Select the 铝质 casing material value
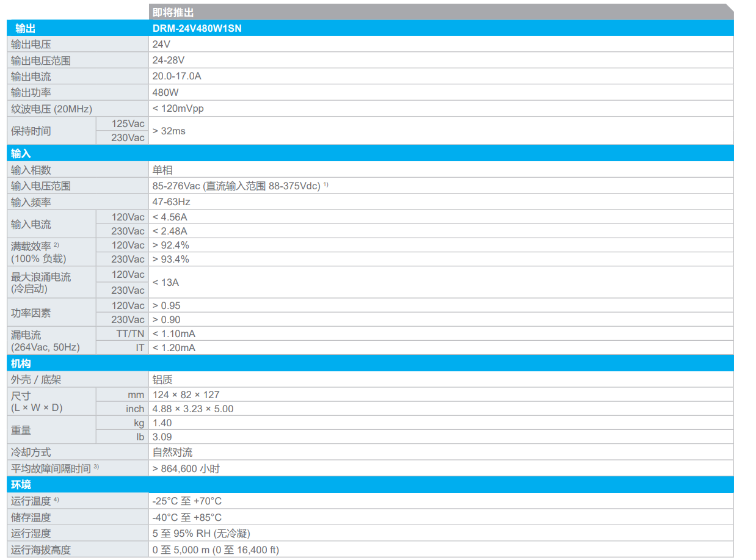756x560 pixels. pos(162,379)
